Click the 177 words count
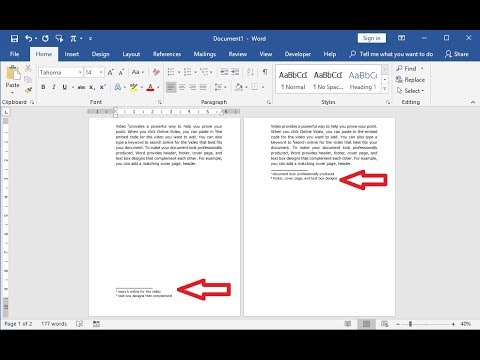Viewport: 480px width, 360px height. (54, 324)
